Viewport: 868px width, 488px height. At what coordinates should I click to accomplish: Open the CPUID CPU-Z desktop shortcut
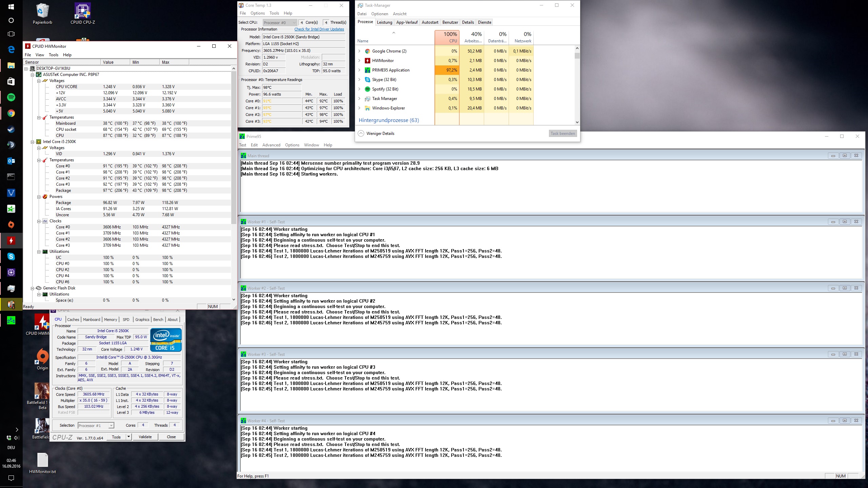tap(82, 11)
